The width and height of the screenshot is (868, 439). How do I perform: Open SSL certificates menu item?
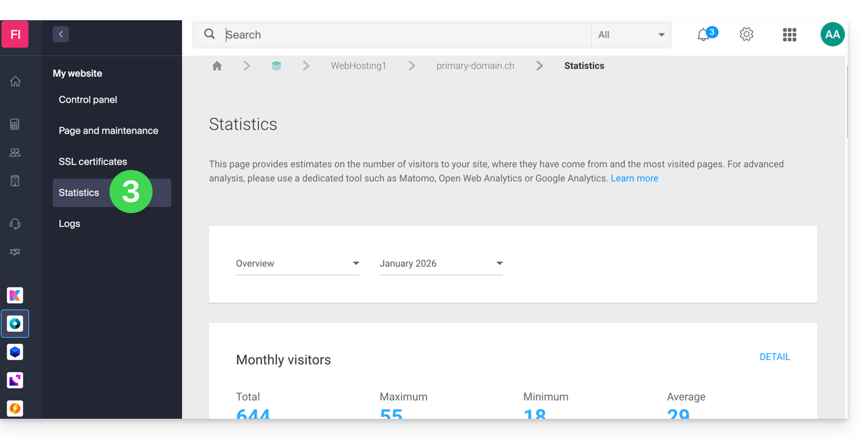tap(93, 162)
